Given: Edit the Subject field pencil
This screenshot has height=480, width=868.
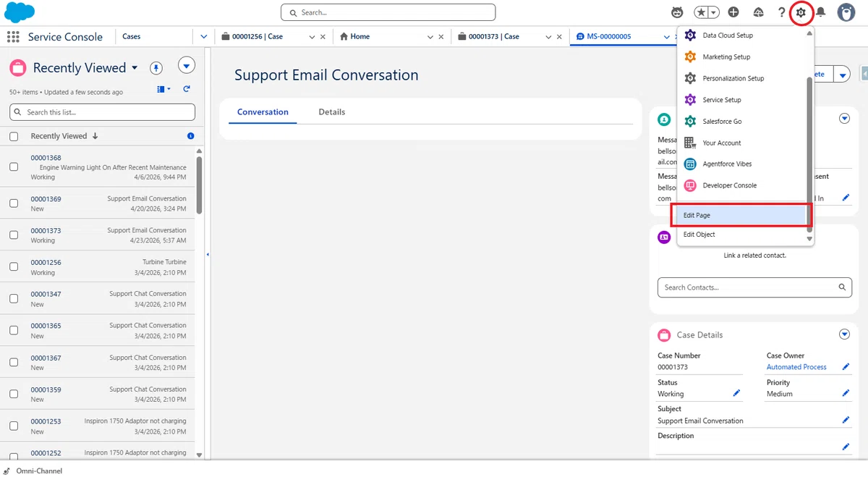Looking at the screenshot, I should (x=846, y=420).
